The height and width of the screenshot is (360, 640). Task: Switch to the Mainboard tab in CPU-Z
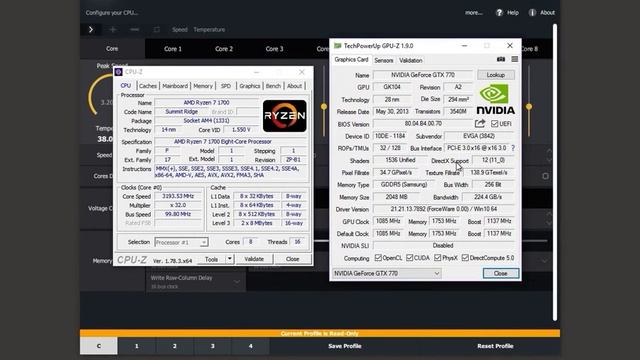175,86
